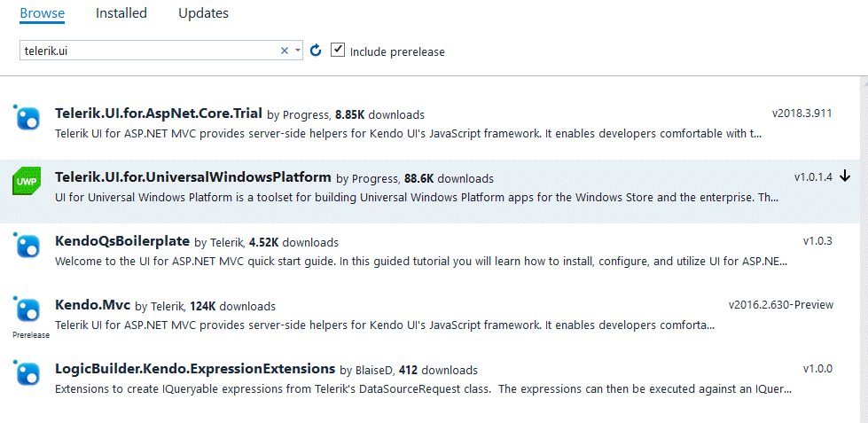Clear the telerik.ui search text
868x423 pixels.
coord(285,51)
